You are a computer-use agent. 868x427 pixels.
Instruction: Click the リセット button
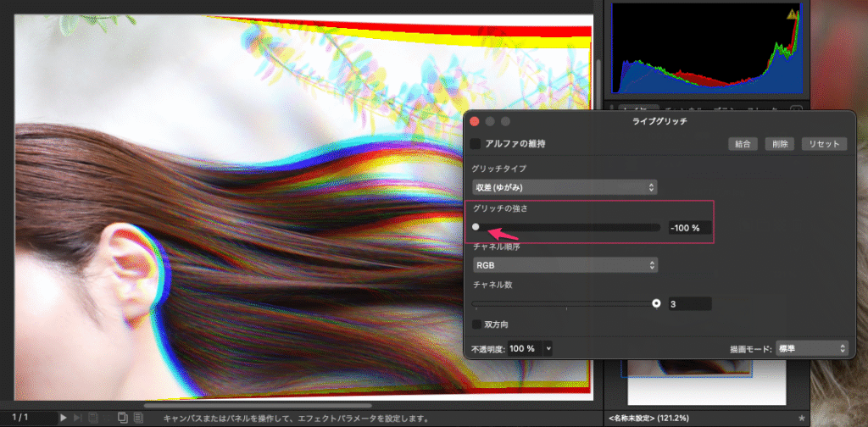pyautogui.click(x=823, y=144)
